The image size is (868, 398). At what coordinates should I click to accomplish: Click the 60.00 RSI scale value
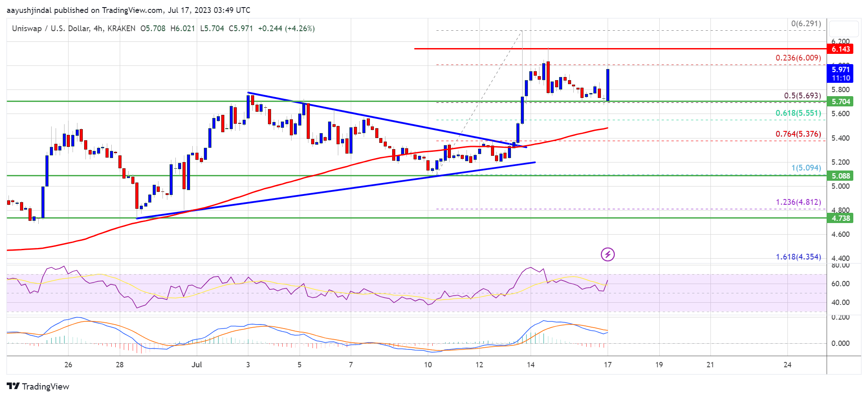tap(840, 284)
